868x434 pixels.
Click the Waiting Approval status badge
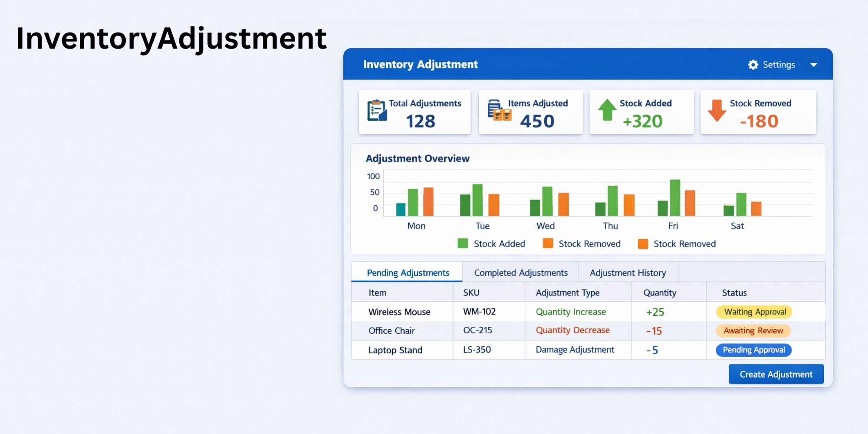coord(754,312)
